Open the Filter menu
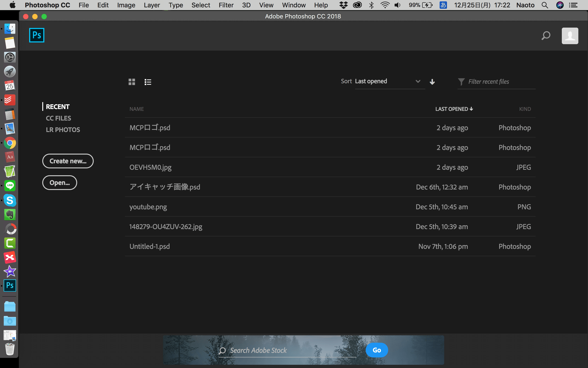Image resolution: width=588 pixels, height=368 pixels. point(226,5)
